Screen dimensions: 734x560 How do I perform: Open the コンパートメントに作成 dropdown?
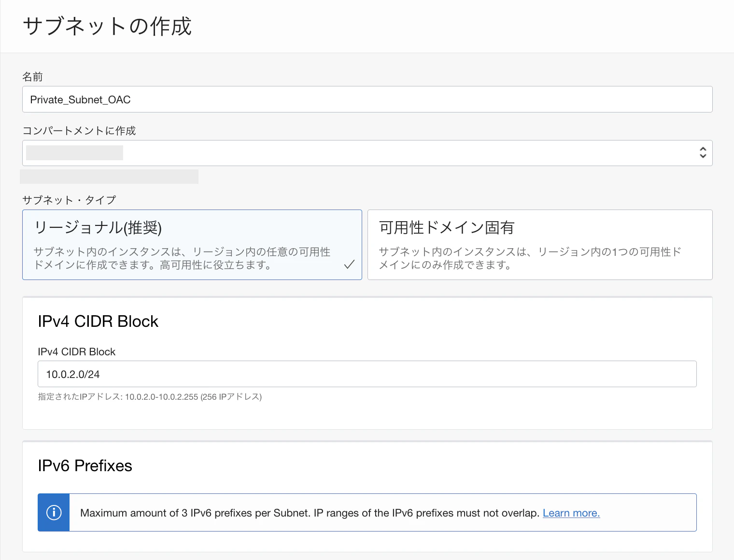pos(367,153)
